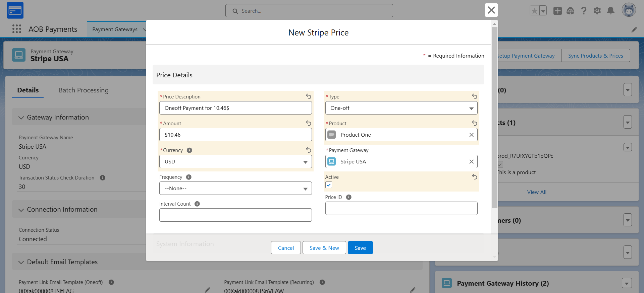The width and height of the screenshot is (644, 293).
Task: Open the notifications bell
Action: click(610, 11)
